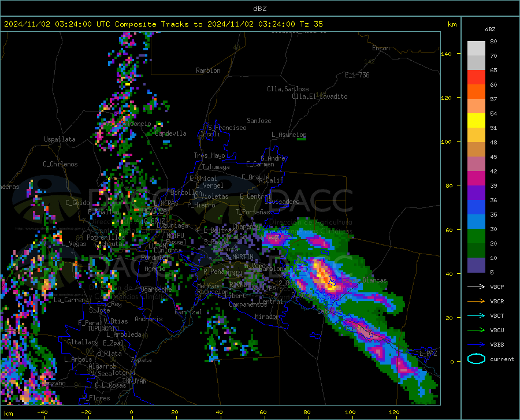Click the C_Chilenos place label

tap(60, 164)
